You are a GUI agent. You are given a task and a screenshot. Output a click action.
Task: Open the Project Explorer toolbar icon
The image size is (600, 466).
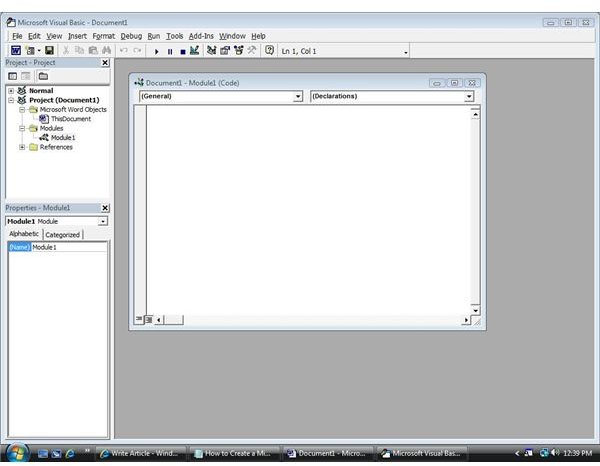pos(211,50)
